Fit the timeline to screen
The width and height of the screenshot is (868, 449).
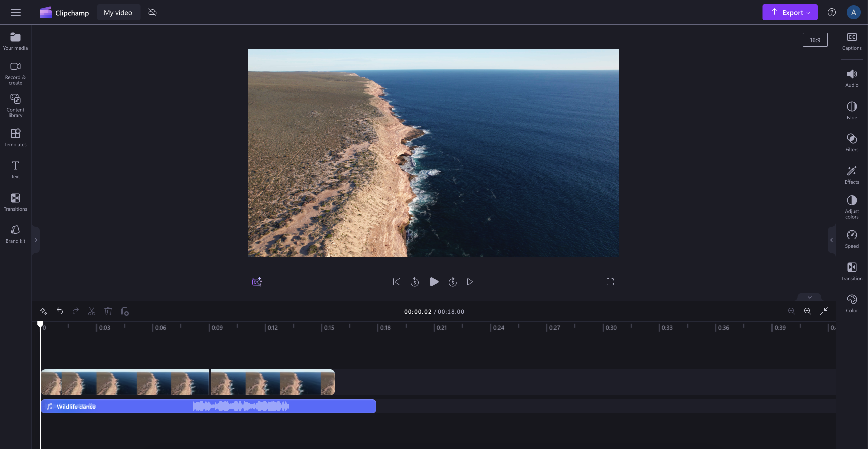click(824, 311)
